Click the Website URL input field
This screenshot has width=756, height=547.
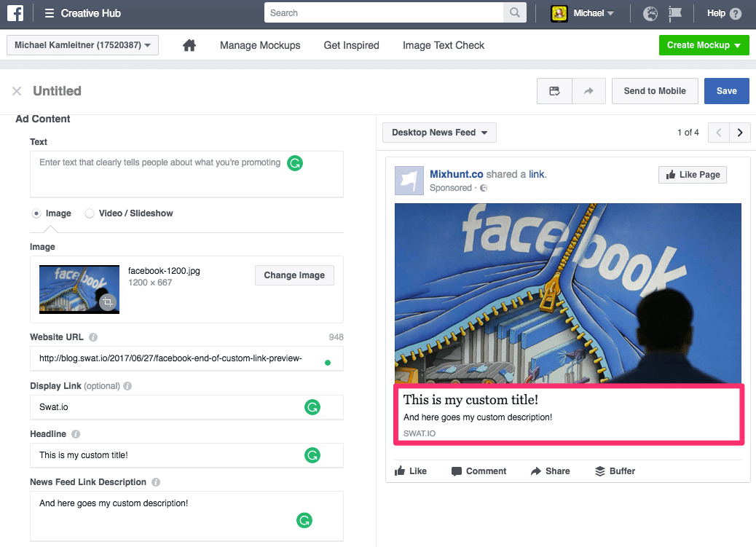pos(186,358)
